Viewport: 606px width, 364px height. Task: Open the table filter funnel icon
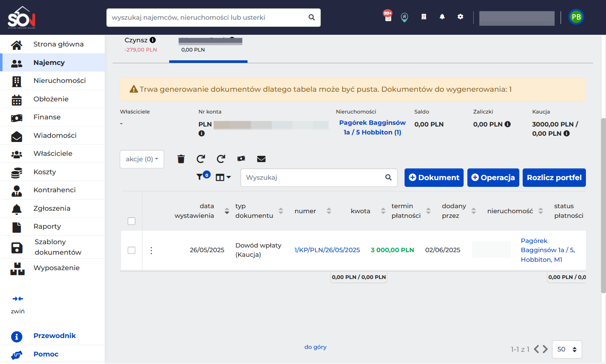click(x=200, y=177)
